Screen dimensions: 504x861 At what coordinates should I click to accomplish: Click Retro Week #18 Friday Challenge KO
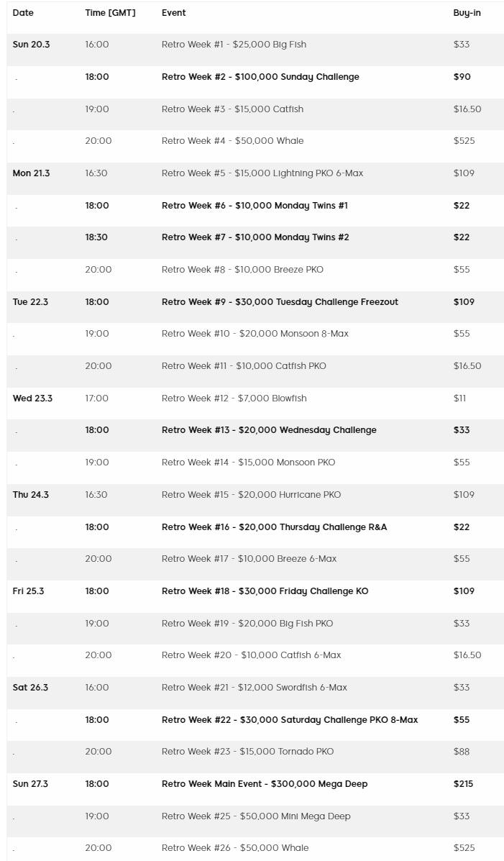[265, 591]
